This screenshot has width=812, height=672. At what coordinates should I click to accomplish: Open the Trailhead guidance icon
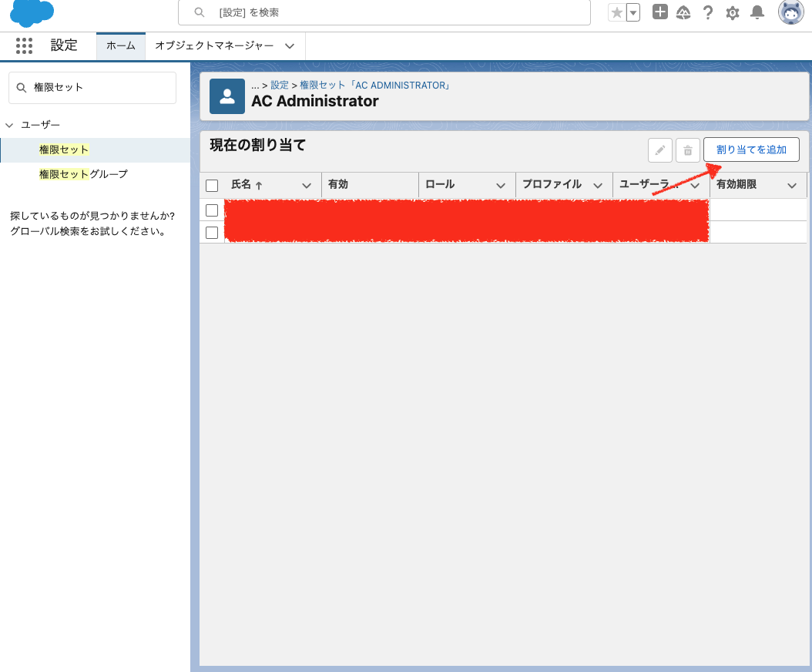(x=683, y=12)
